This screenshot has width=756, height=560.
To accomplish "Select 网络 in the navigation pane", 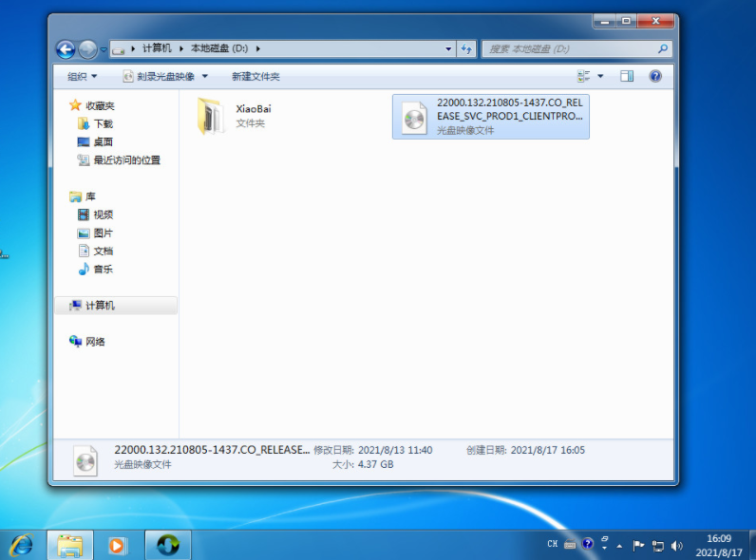I will tap(95, 342).
